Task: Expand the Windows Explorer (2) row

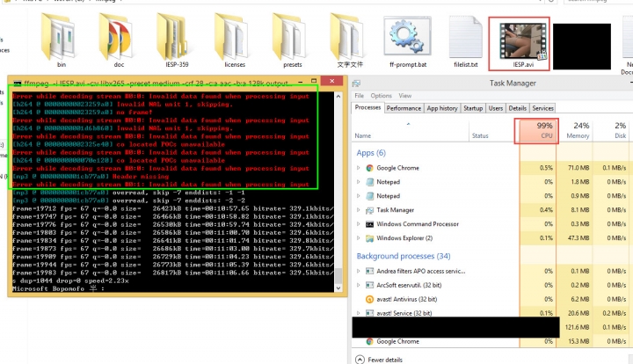Action: pos(358,238)
